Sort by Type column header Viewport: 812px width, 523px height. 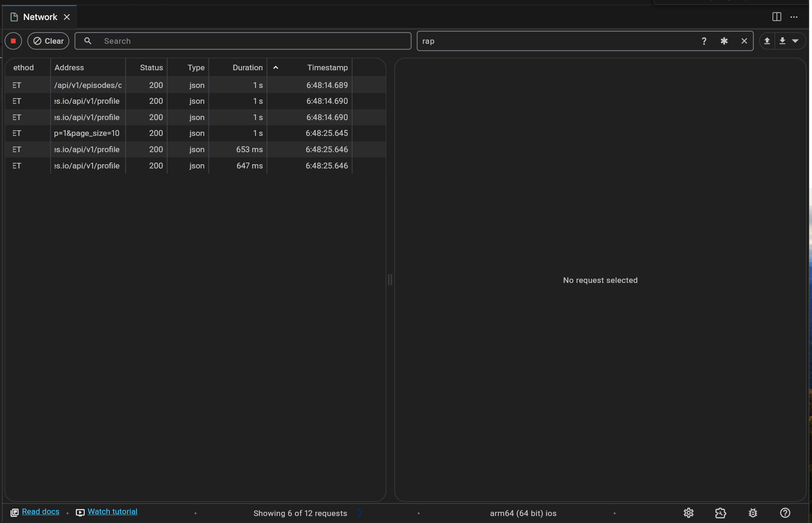point(188,67)
